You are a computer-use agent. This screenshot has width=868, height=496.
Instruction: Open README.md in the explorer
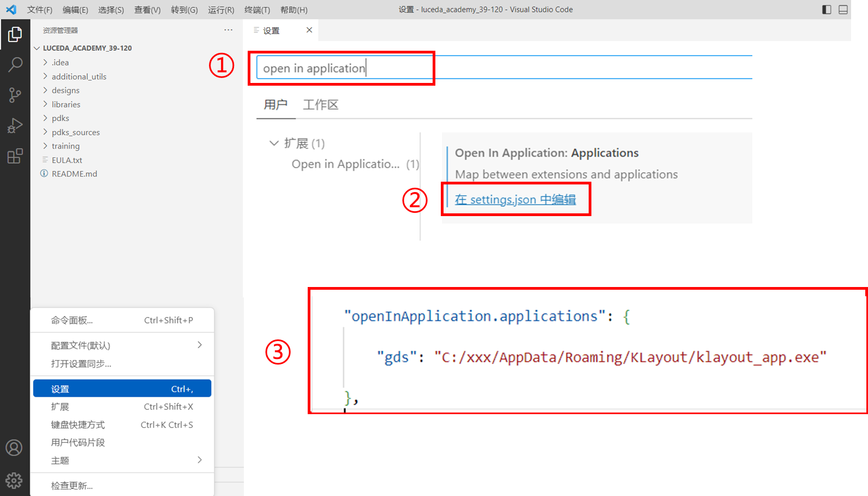[74, 174]
